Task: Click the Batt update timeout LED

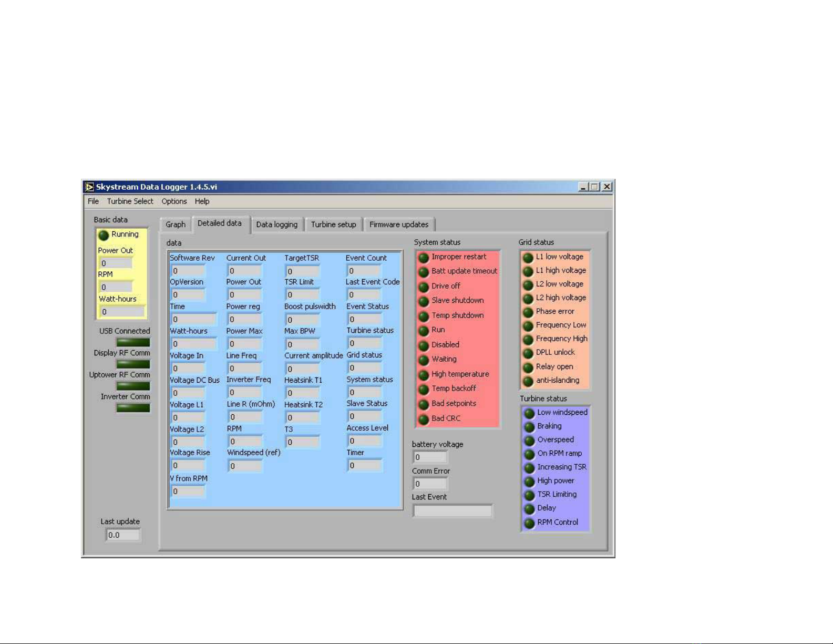Action: [x=423, y=272]
